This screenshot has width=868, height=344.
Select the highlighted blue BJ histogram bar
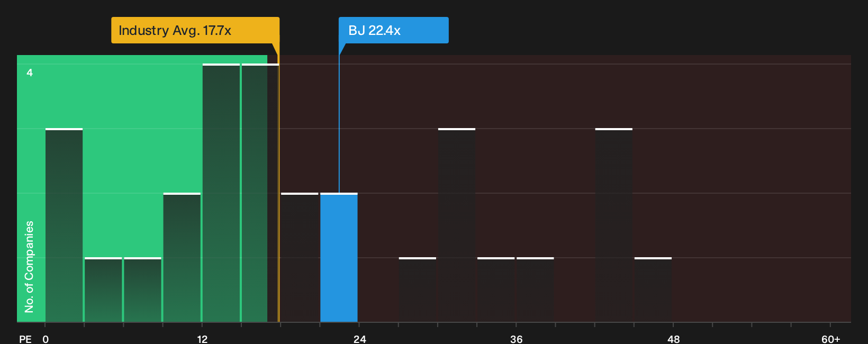tap(339, 258)
